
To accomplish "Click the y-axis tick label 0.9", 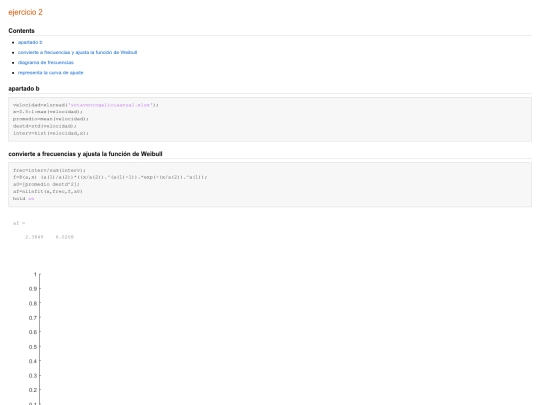I will tap(33, 289).
